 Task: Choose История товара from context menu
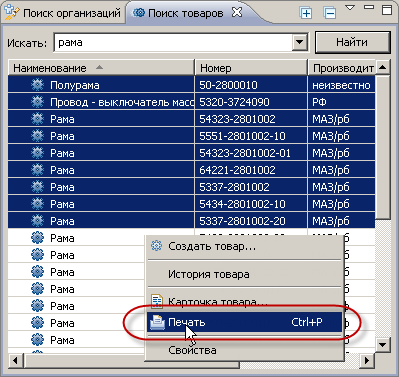245,274
